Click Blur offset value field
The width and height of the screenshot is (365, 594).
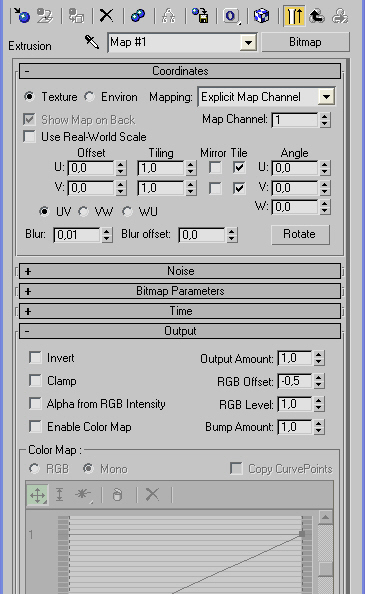click(x=202, y=235)
